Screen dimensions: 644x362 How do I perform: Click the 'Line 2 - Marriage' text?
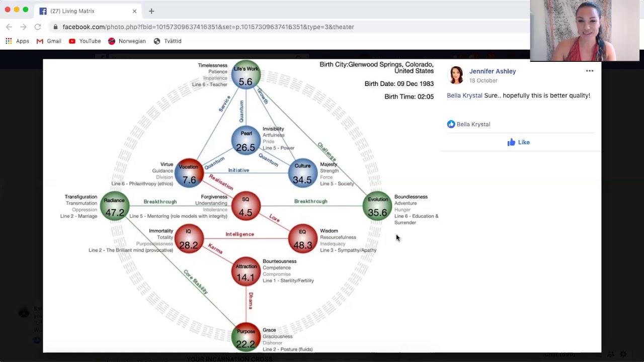tap(78, 216)
